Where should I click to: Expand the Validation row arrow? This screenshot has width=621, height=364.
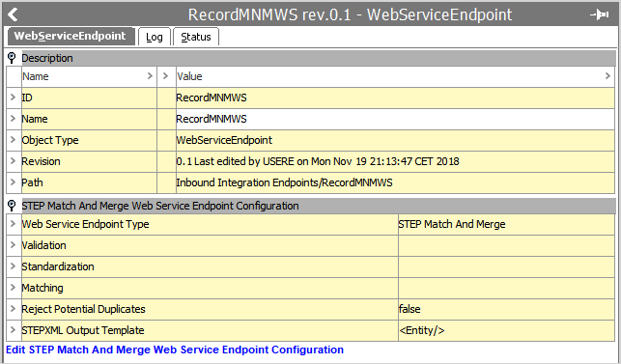[14, 245]
